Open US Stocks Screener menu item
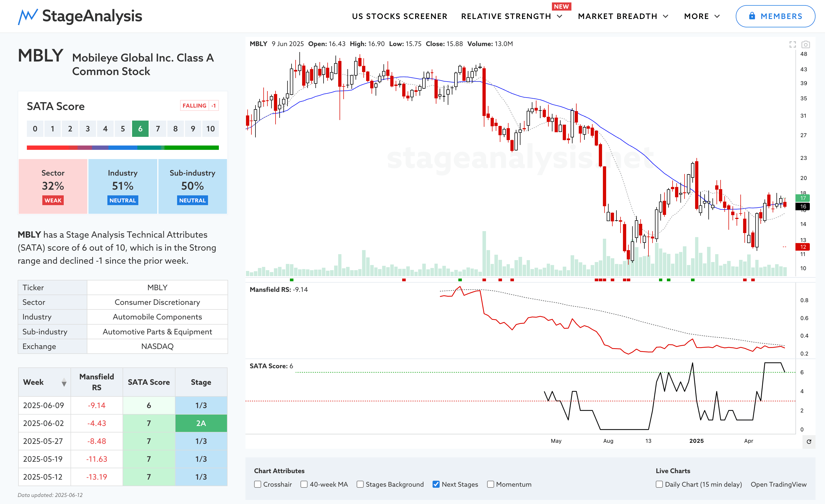This screenshot has width=825, height=504. [x=399, y=16]
